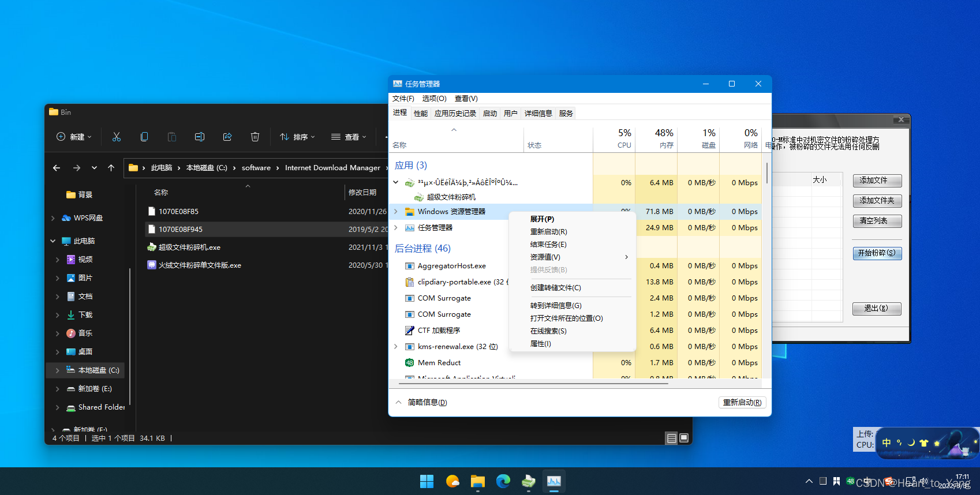980x495 pixels.
Task: Click 'software' in the address breadcrumb
Action: (256, 168)
